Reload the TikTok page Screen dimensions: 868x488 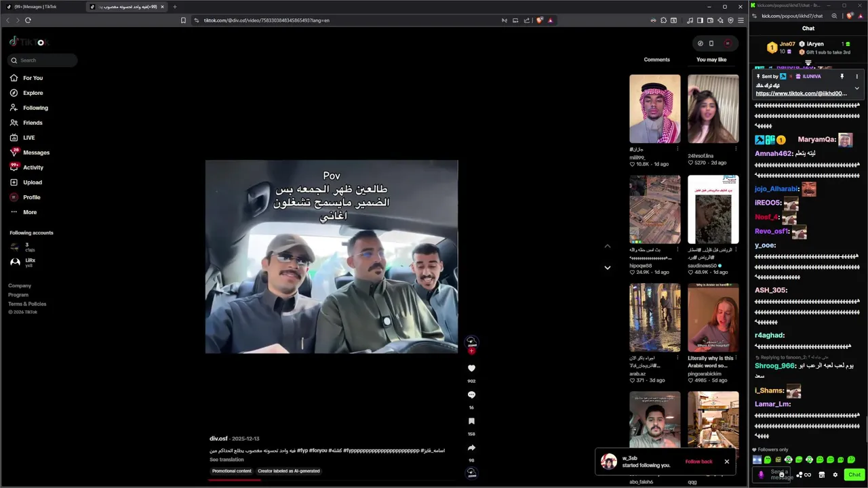tap(28, 20)
